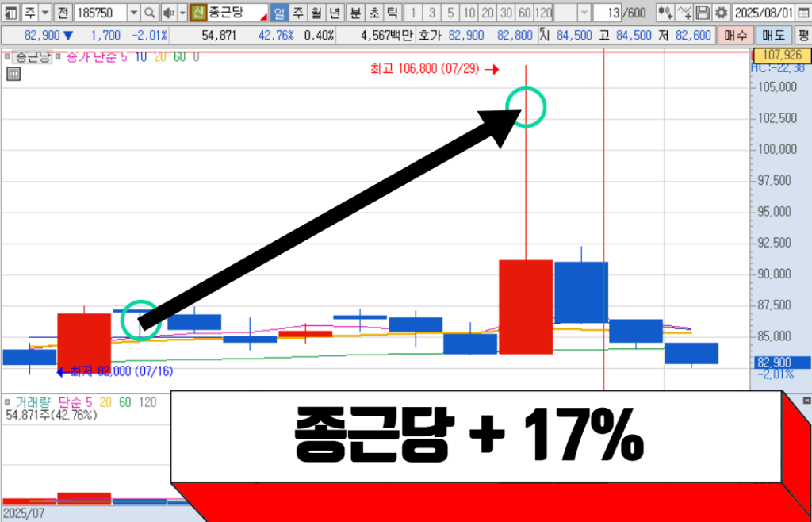Toggle the 거래량 volume legend marker
The width and height of the screenshot is (812, 522).
coord(8,401)
